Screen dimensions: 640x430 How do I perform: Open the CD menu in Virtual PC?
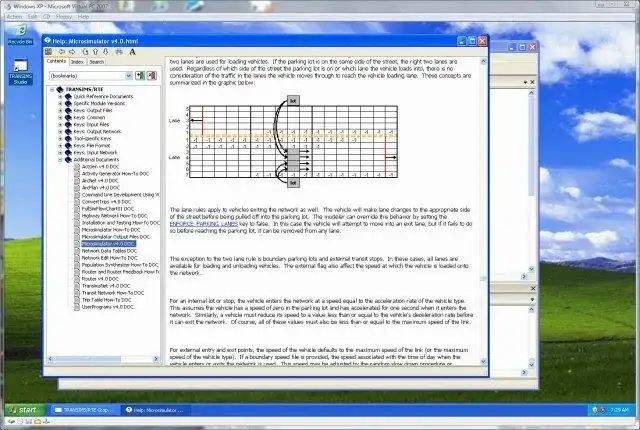pyautogui.click(x=47, y=17)
